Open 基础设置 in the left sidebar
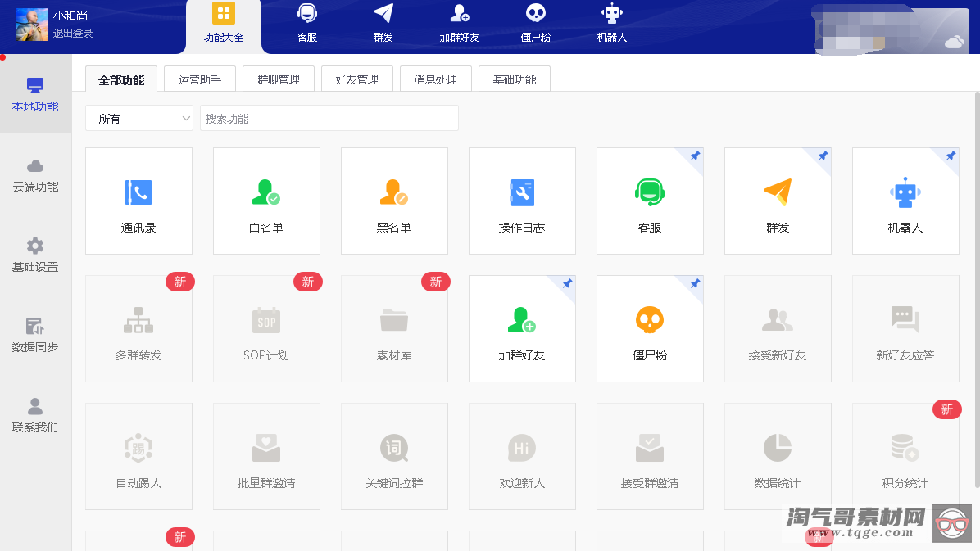The image size is (980, 551). (35, 255)
